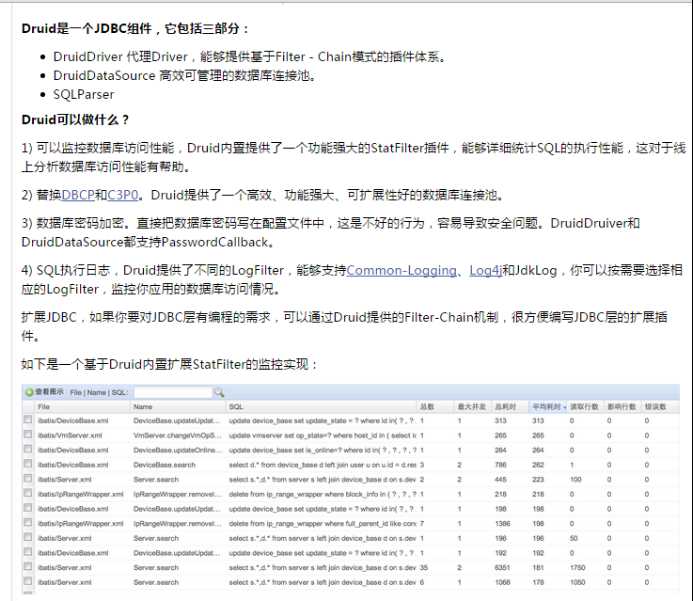Select the checkbox for the DeviceBase.search row

click(28, 464)
